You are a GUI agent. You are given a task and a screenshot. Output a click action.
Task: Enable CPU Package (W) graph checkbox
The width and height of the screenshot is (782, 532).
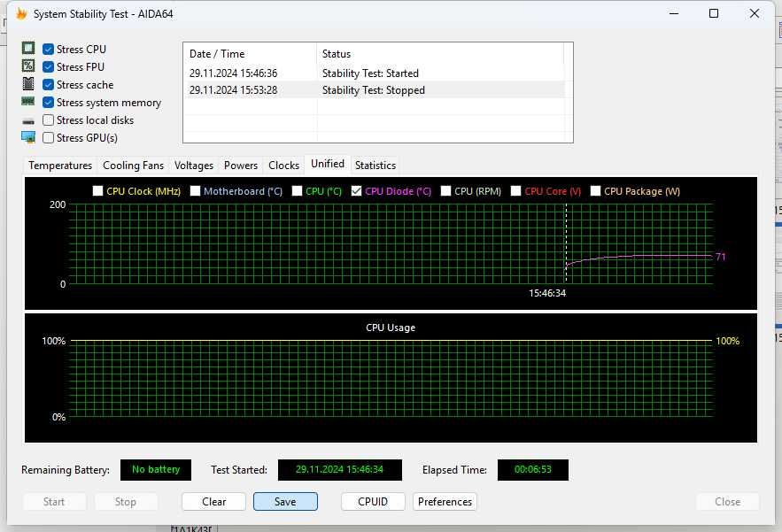595,191
